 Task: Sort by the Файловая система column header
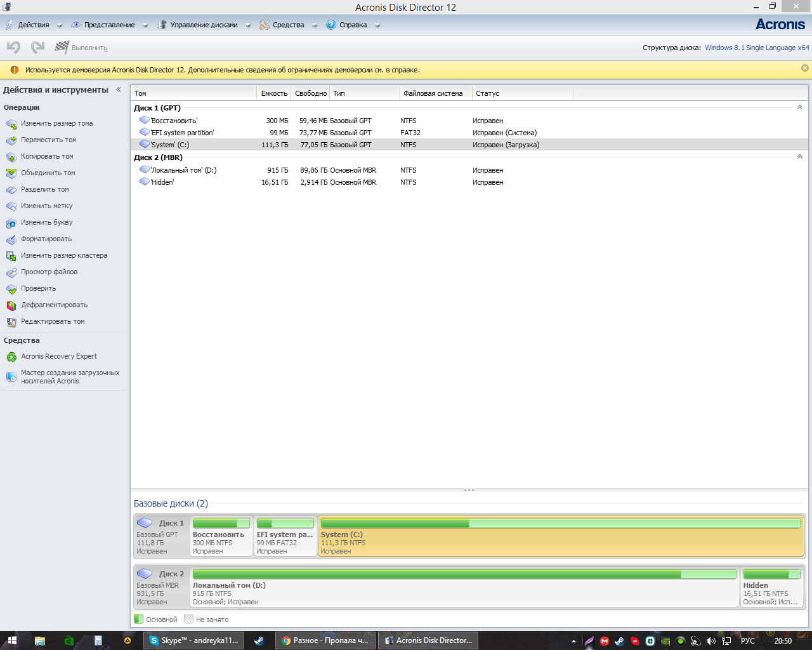point(436,93)
